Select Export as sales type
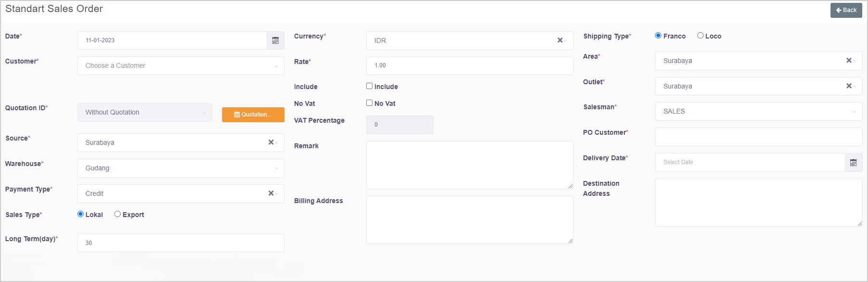The width and height of the screenshot is (868, 282). coord(117,214)
